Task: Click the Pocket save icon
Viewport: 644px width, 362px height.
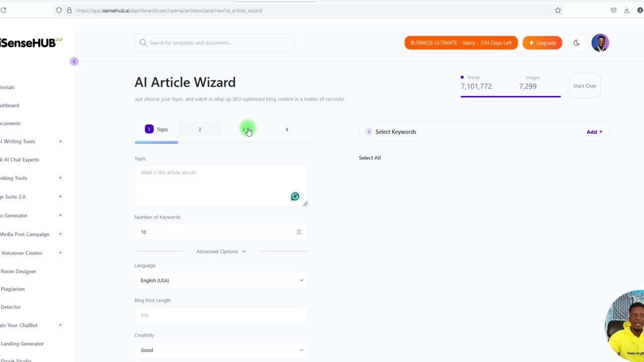Action: (x=613, y=10)
